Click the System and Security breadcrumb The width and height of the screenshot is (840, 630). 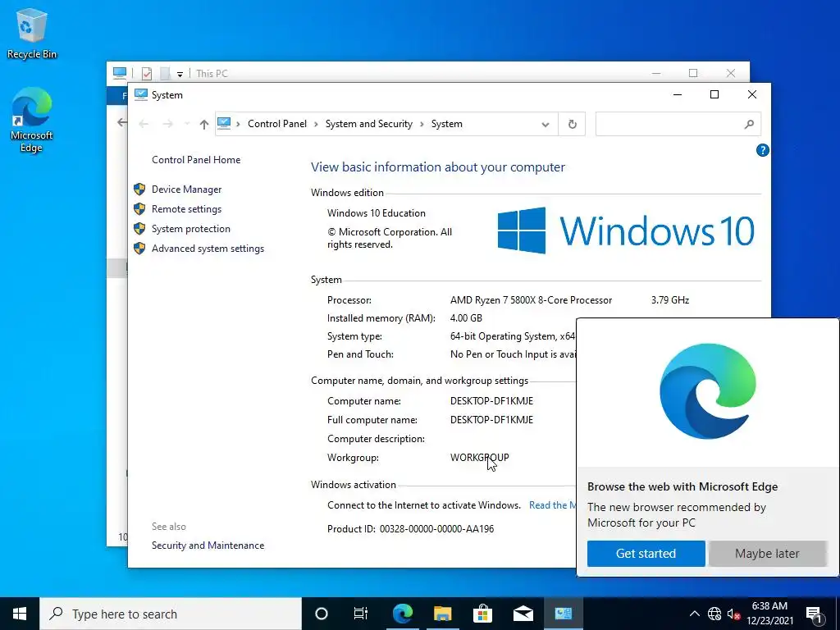[x=369, y=124]
